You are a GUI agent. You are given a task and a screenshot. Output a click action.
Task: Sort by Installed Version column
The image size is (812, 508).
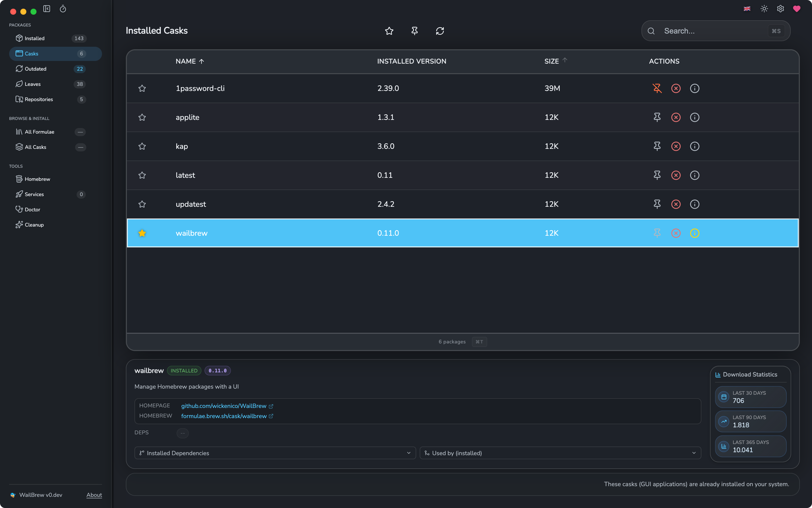412,61
